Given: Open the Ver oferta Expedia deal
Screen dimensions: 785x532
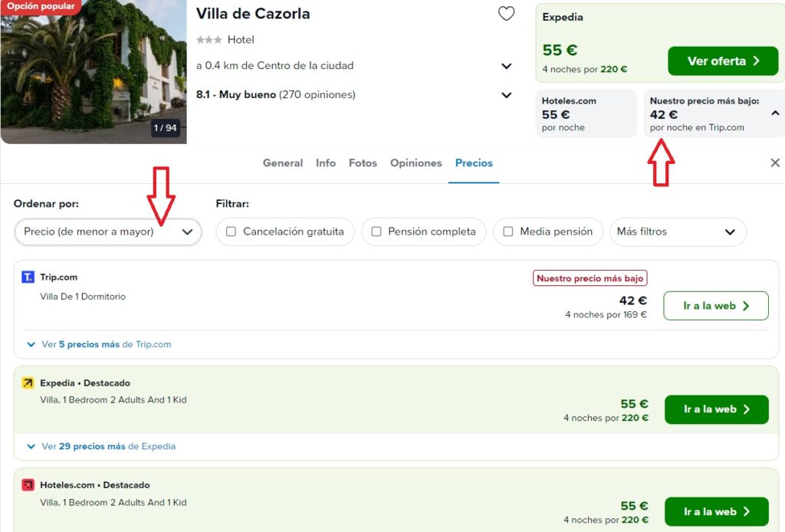Looking at the screenshot, I should coord(723,61).
